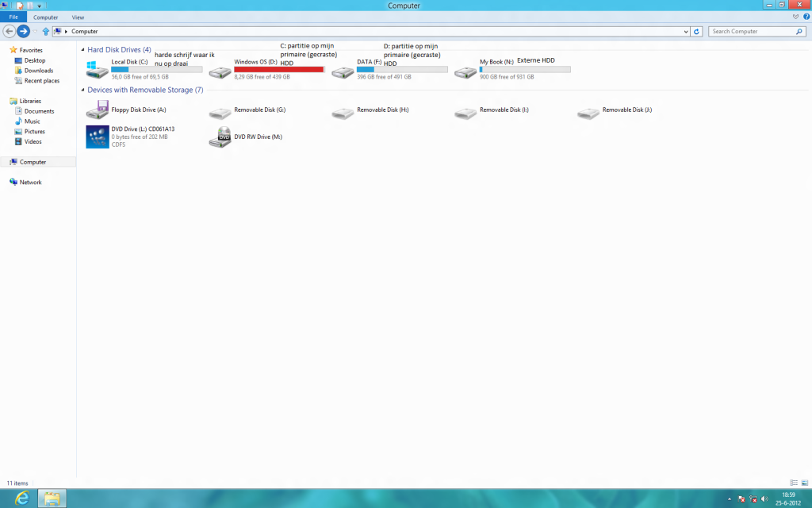
Task: Click the DVD RW Drive (M:) icon
Action: click(220, 137)
